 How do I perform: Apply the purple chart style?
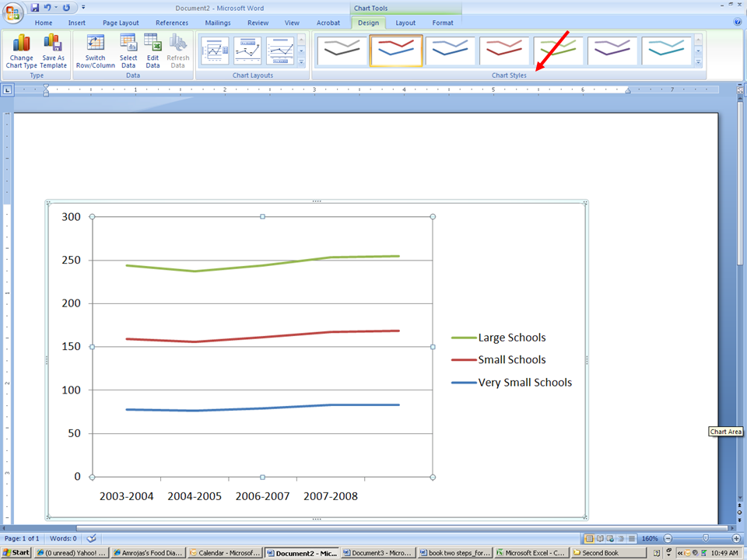point(612,50)
